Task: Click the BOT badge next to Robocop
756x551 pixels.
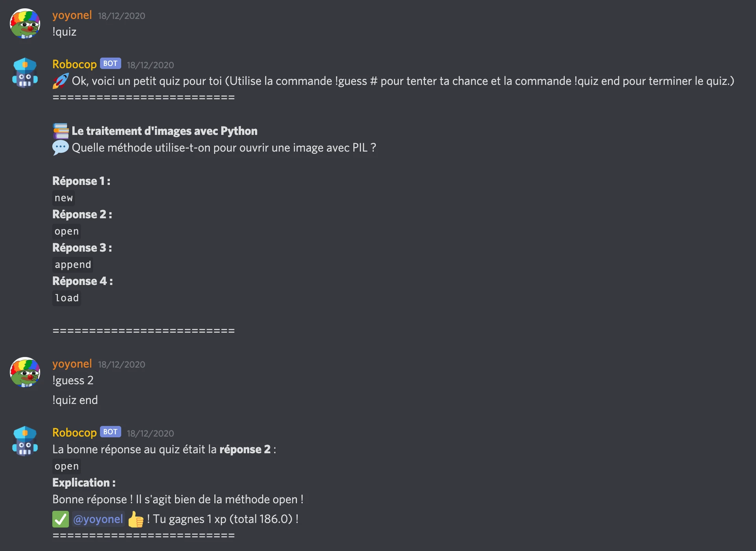Action: (110, 63)
